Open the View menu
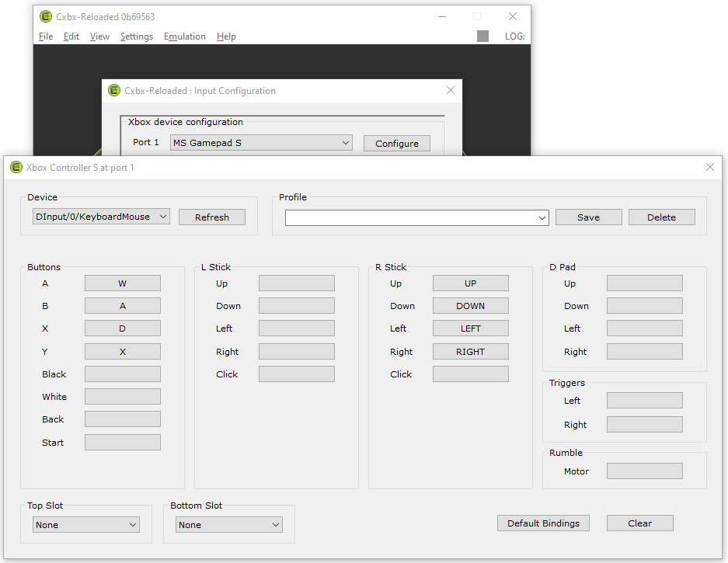 (99, 36)
